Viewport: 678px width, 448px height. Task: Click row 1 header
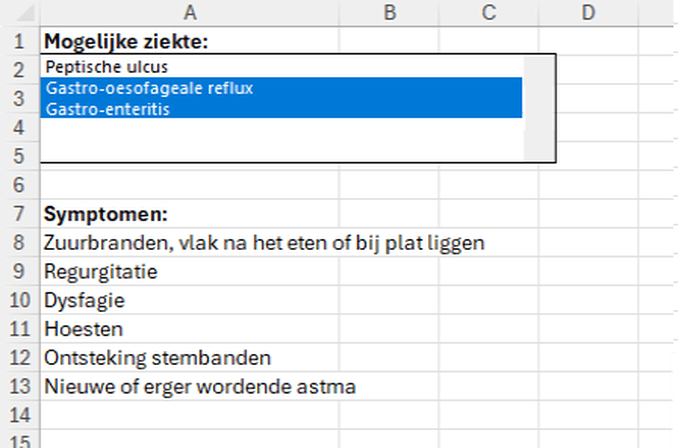[19, 42]
